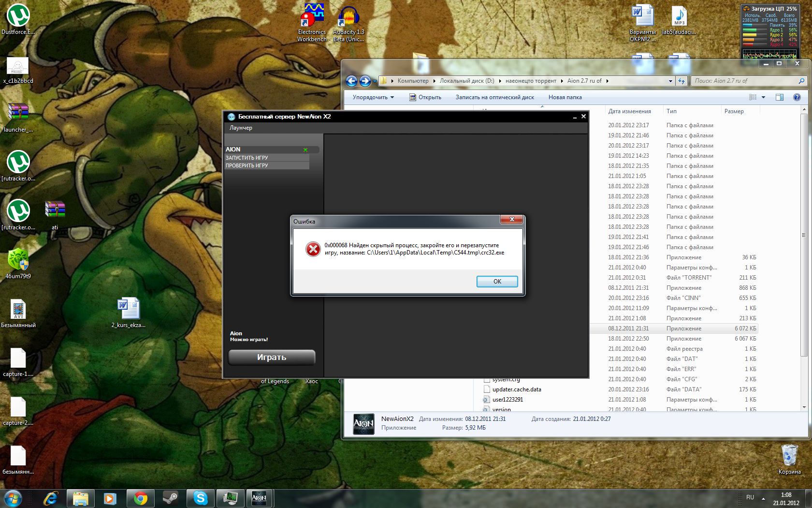Click Записать на оптический диск
This screenshot has width=812, height=508.
[494, 97]
